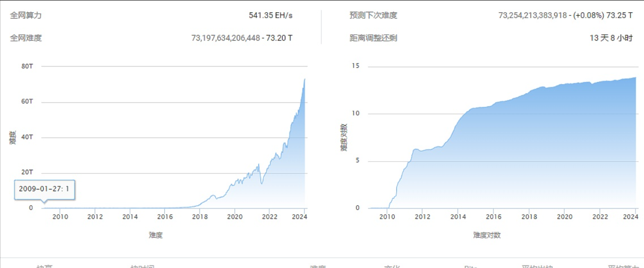Click the 15 y-axis label on log chart
This screenshot has height=268, width=644.
(356, 66)
